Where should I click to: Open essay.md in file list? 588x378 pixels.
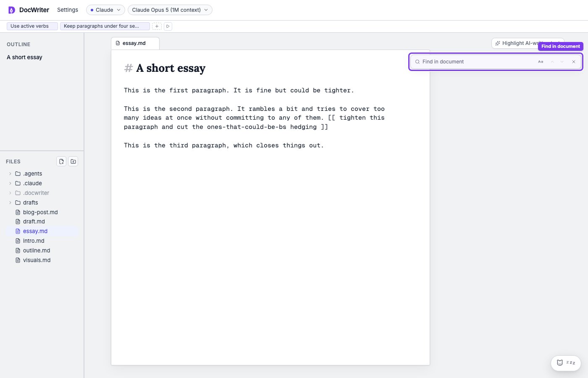coord(42,231)
